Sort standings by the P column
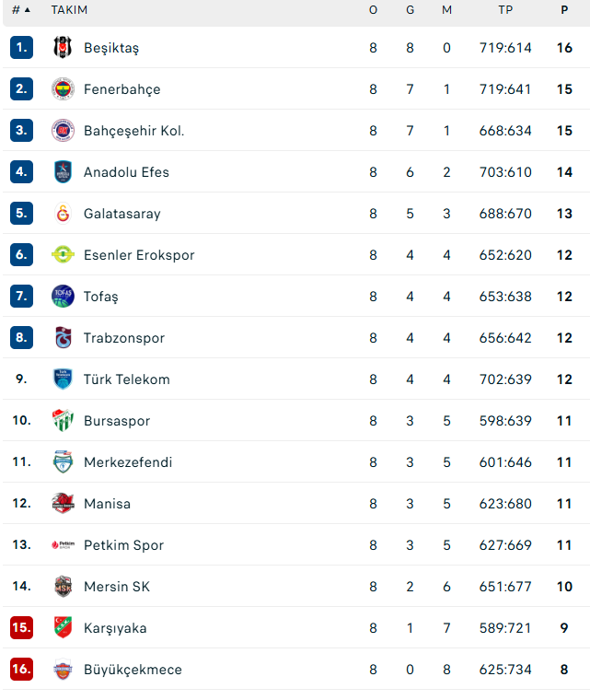 (x=564, y=10)
